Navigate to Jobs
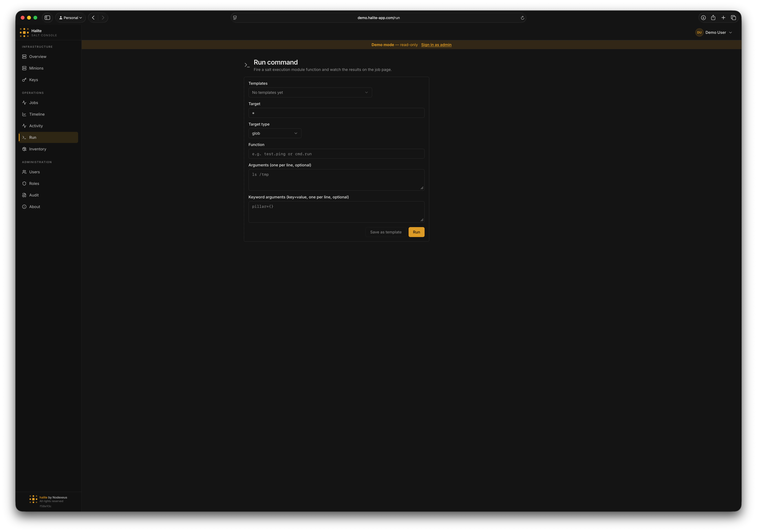The width and height of the screenshot is (757, 532). coord(48,103)
